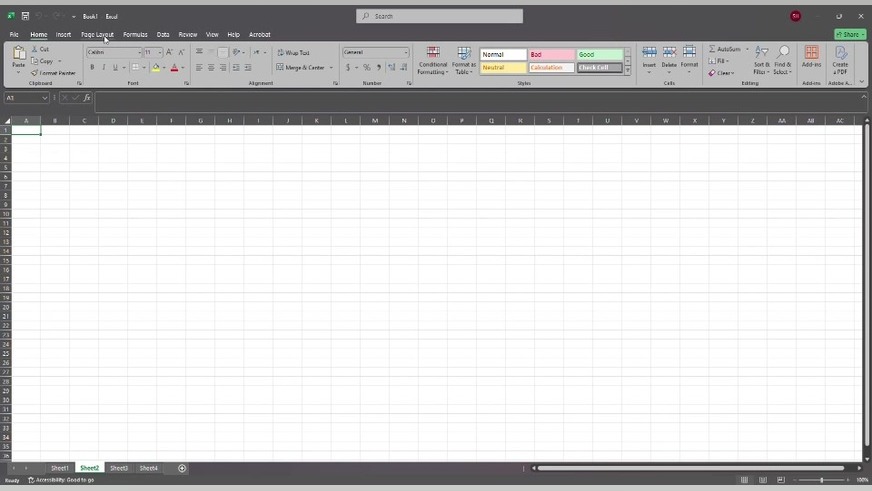Screen dimensions: 872x491
Task: Switch to Page Layout view in status bar
Action: click(762, 480)
